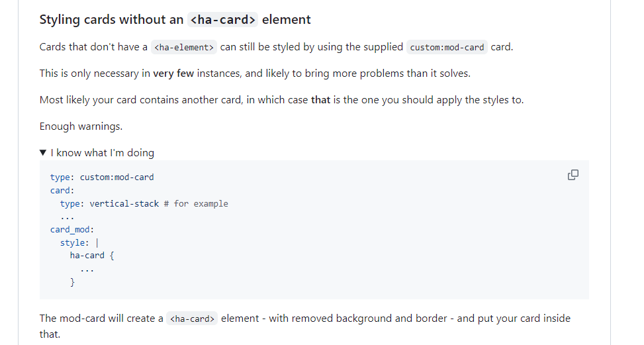This screenshot has width=644, height=345.
Task: Collapse the disclosure triangle beside "I know what I'm doing"
Action: 43,153
